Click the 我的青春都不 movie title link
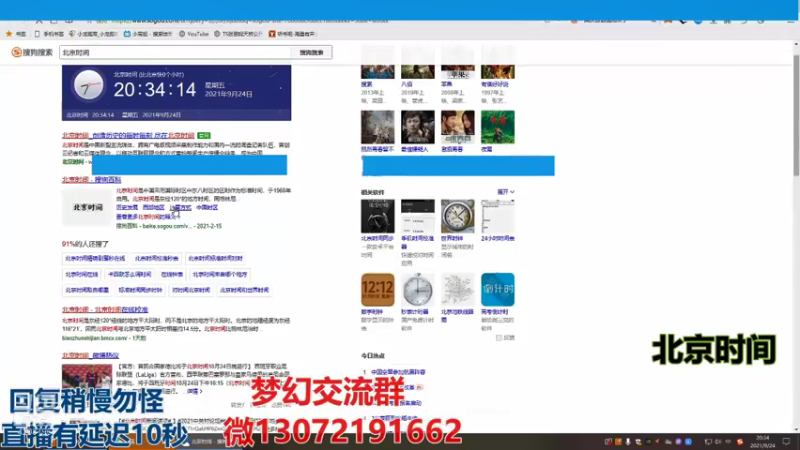Viewport: 800px width, 450px height. click(377, 149)
